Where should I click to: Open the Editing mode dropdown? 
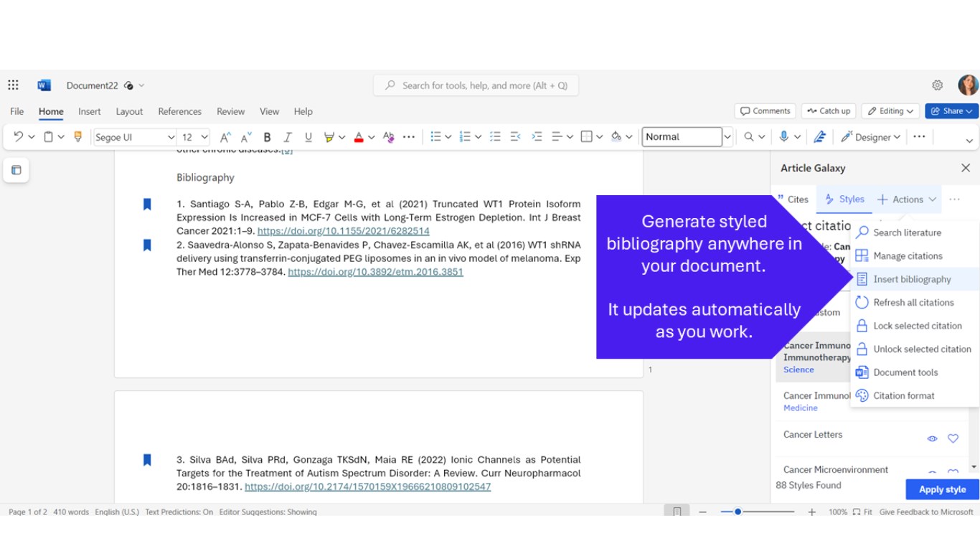point(890,111)
